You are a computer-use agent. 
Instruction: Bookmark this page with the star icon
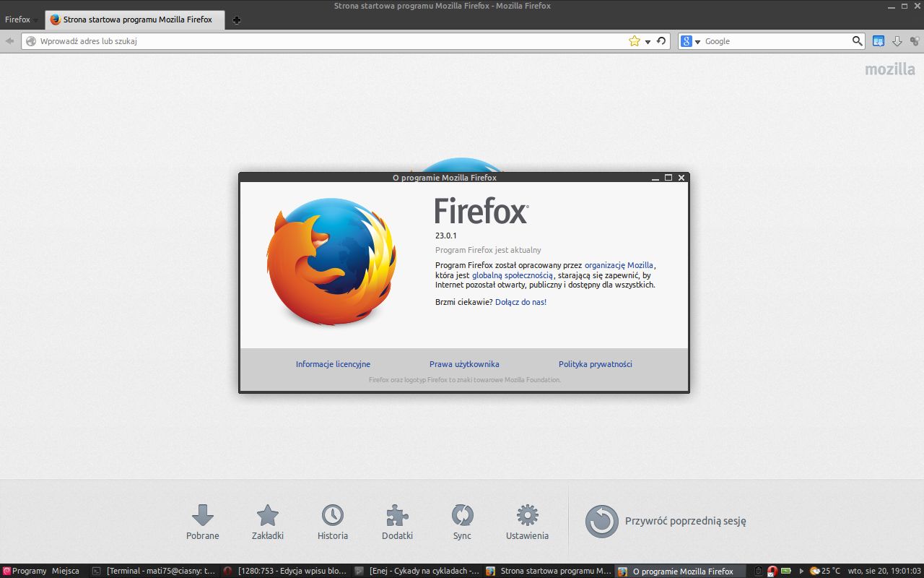(x=635, y=41)
